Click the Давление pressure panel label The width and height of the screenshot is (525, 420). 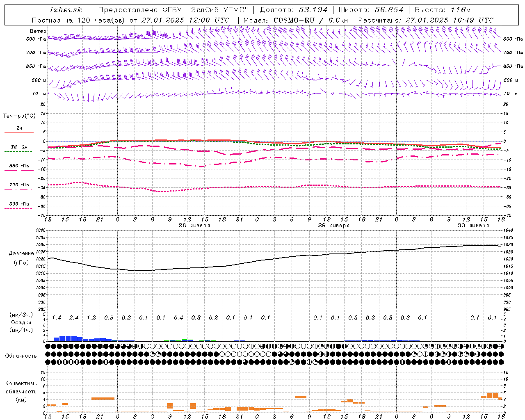[21, 253]
